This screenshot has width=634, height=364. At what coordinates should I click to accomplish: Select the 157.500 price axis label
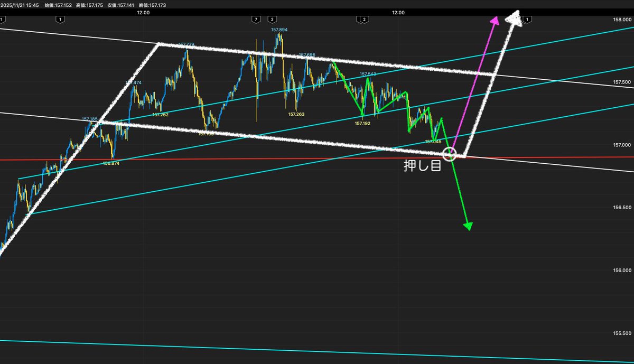tap(621, 82)
